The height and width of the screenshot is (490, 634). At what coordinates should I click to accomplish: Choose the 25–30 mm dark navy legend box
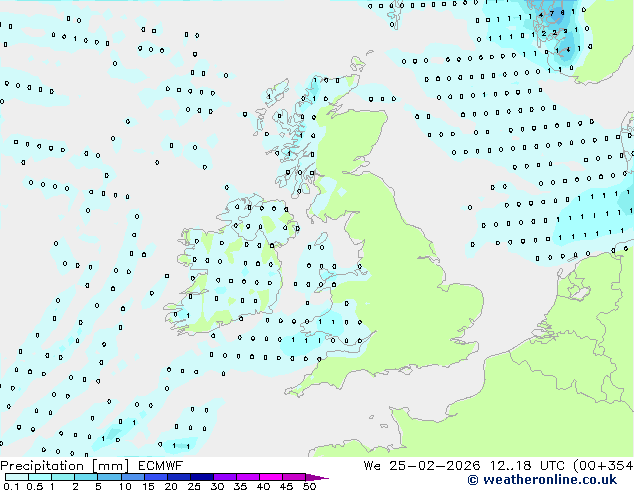[201, 477]
